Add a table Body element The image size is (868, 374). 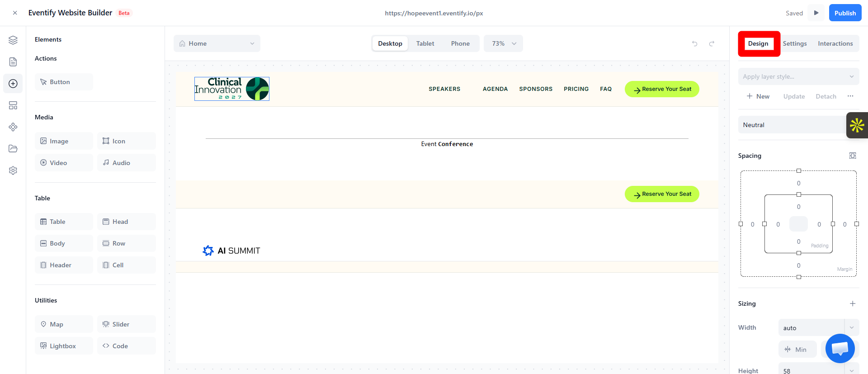[x=64, y=243]
